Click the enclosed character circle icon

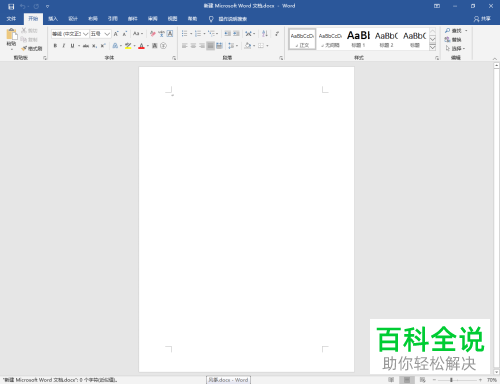[163, 46]
